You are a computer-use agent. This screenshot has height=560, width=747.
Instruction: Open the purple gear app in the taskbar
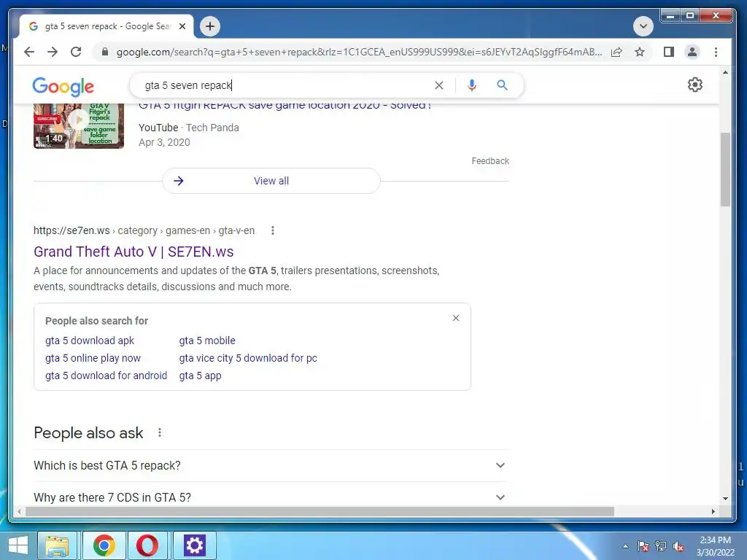194,545
